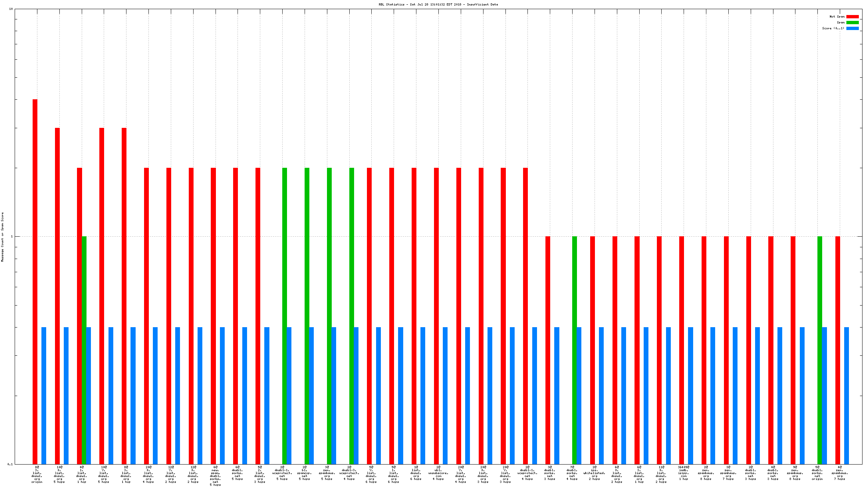Click the blue Score legend swatch

(852, 28)
